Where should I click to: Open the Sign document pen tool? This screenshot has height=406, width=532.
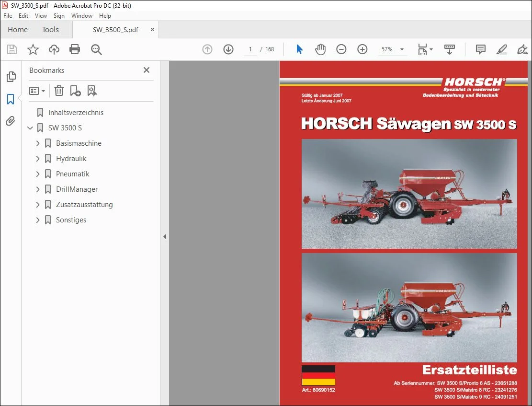pyautogui.click(x=522, y=49)
